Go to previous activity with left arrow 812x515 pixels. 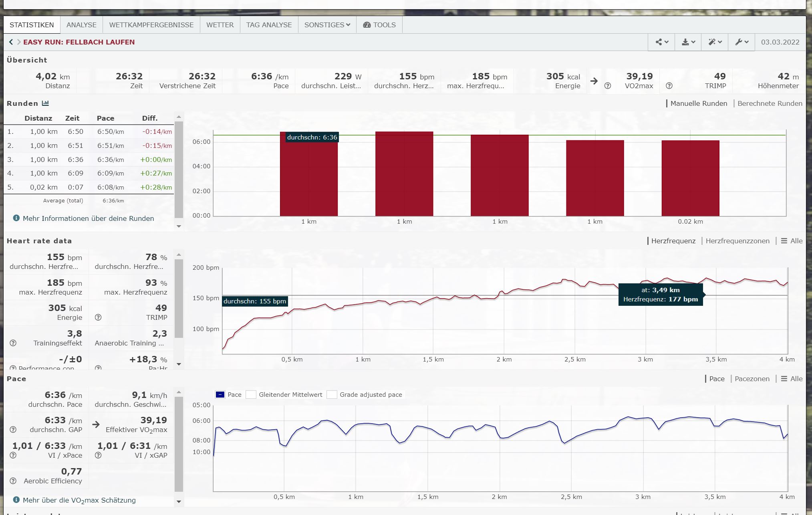(x=11, y=42)
